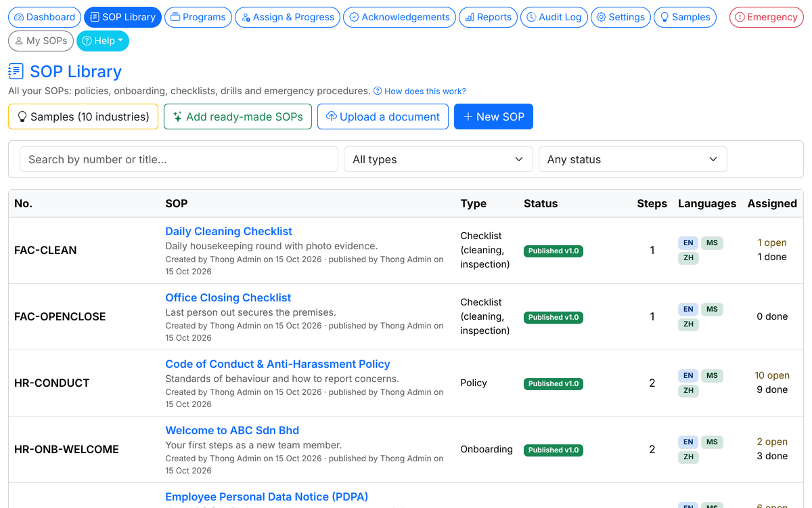Click '1 open' in FAC-CLEAN row
Image resolution: width=812 pixels, height=508 pixels.
[772, 242]
